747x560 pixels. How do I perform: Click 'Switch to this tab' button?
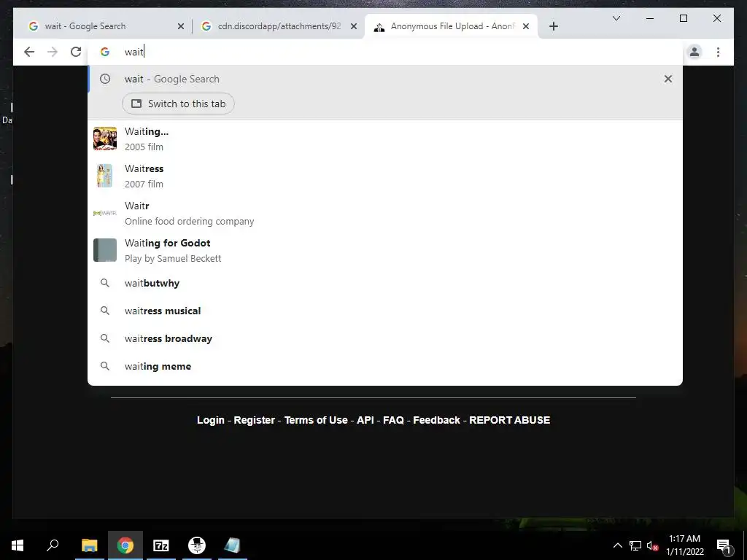coord(178,104)
